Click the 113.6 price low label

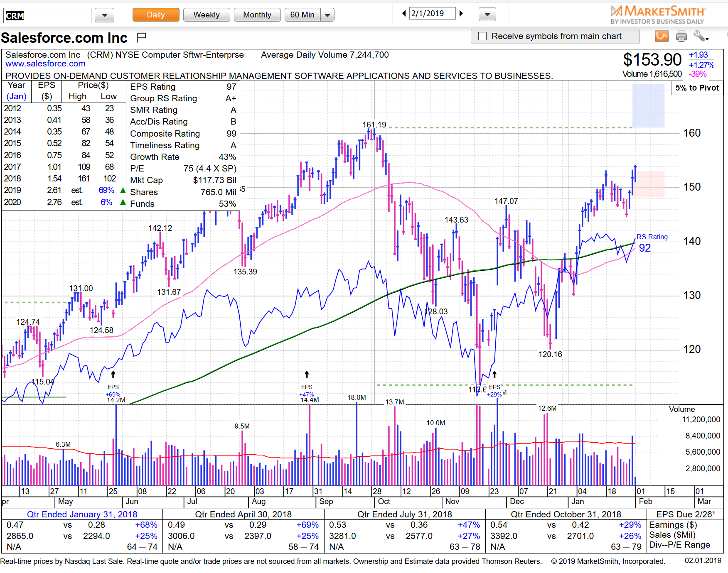[477, 389]
